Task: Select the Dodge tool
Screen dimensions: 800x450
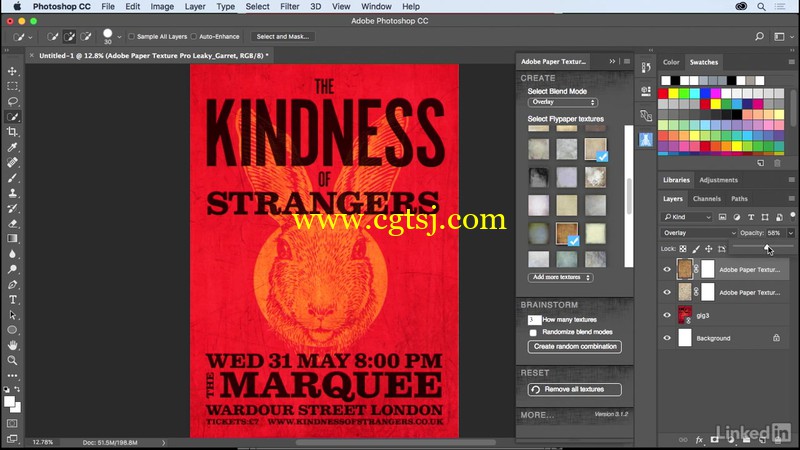Action: 12,269
